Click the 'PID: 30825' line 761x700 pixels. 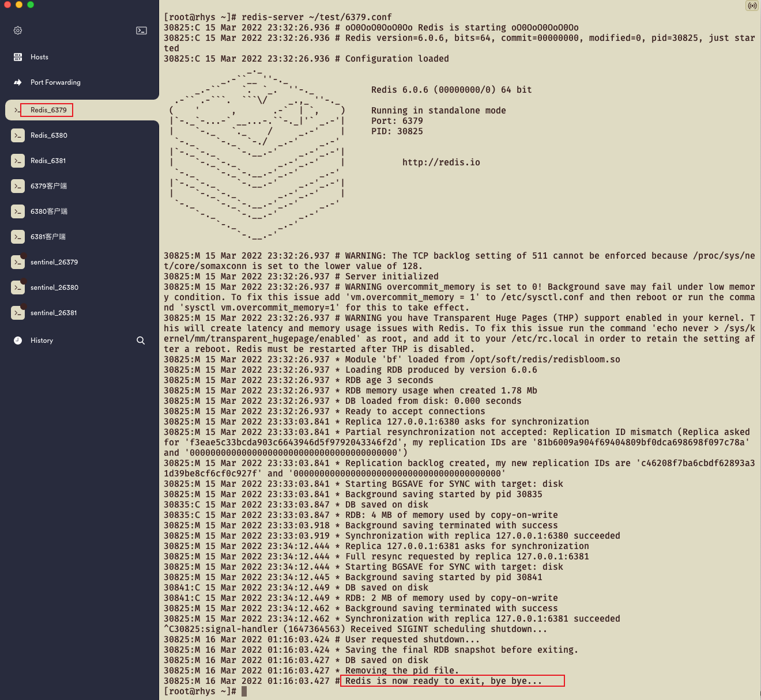point(397,131)
